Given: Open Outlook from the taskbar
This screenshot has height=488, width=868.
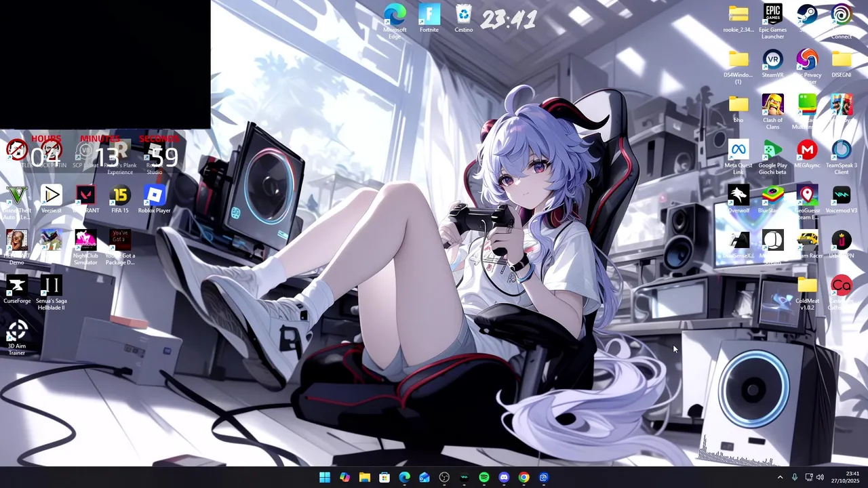Looking at the screenshot, I should coord(425,477).
